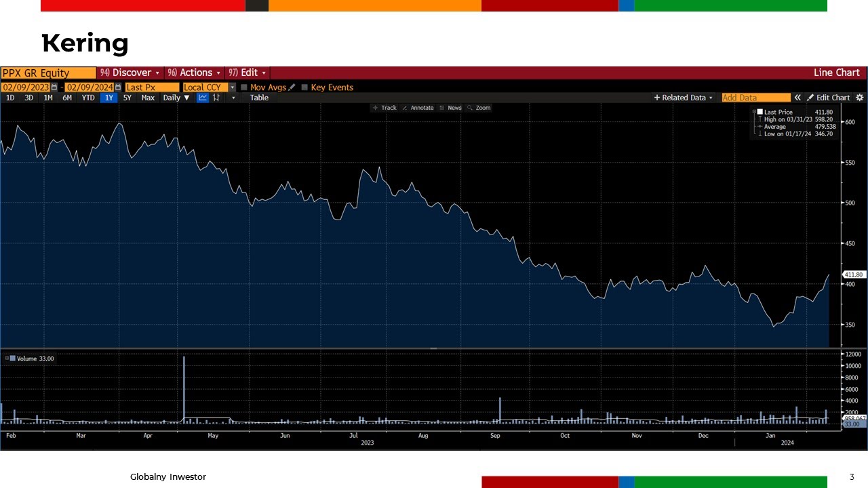Click the 411.80 last price axis tag
The height and width of the screenshot is (488, 868).
(853, 274)
